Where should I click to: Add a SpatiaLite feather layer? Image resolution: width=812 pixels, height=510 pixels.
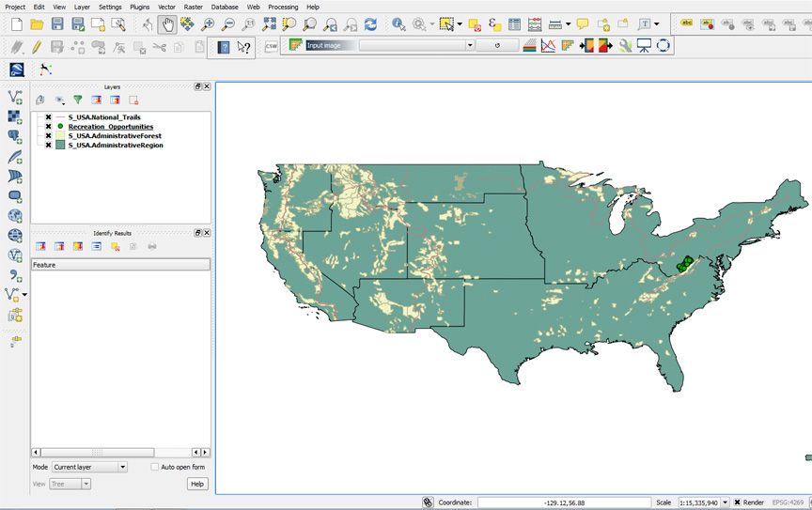(15, 156)
